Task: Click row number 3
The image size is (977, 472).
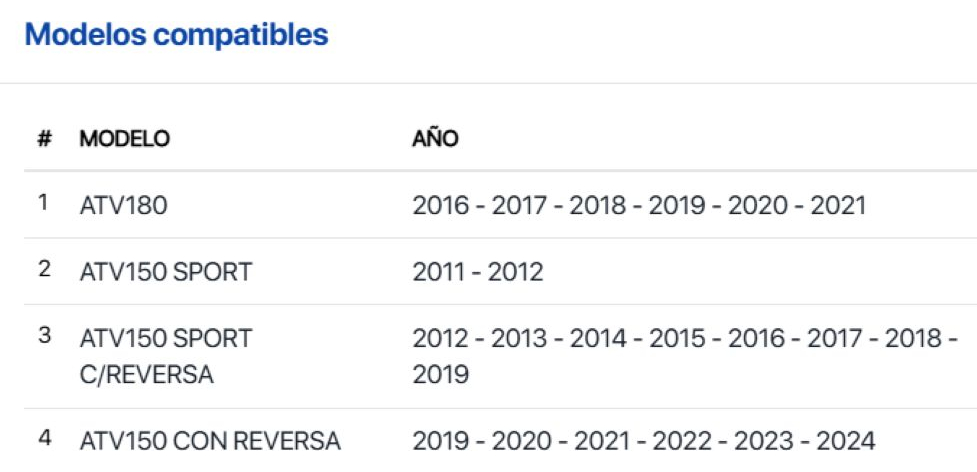Action: (44, 336)
